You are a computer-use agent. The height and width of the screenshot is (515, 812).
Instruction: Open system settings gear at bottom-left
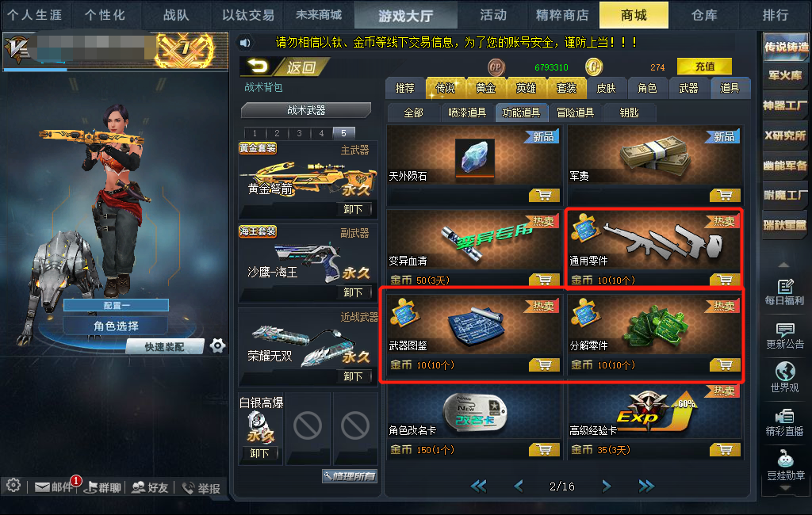(x=13, y=486)
